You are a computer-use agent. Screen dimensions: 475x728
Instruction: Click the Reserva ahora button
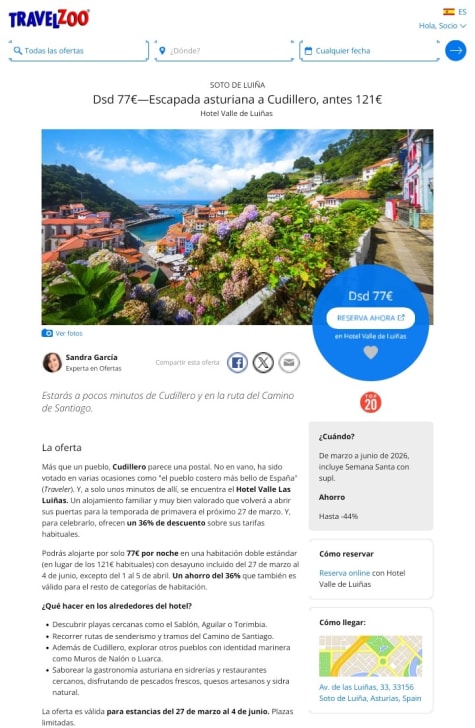pos(371,318)
